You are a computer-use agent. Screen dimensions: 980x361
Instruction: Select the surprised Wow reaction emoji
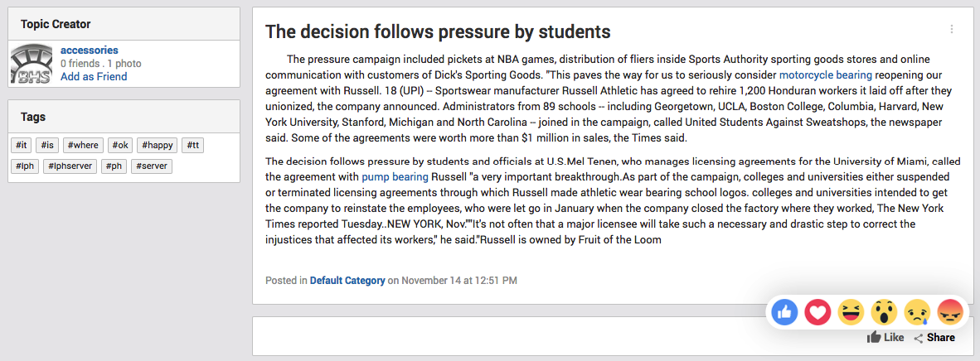pos(885,311)
